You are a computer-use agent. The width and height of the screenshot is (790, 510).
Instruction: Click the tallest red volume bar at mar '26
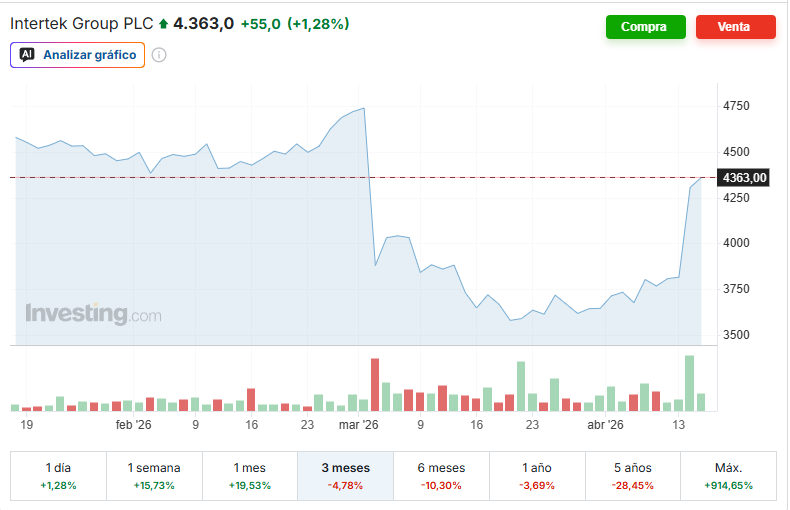[375, 385]
